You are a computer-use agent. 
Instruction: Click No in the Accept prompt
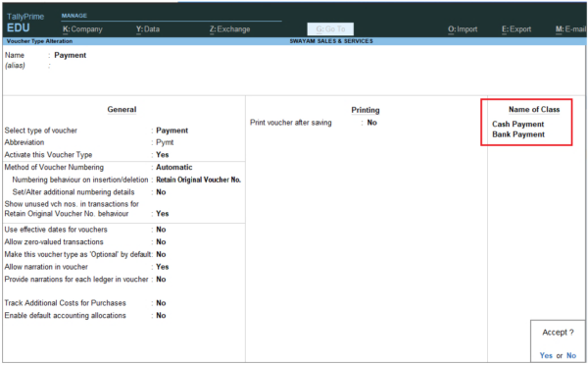(571, 355)
